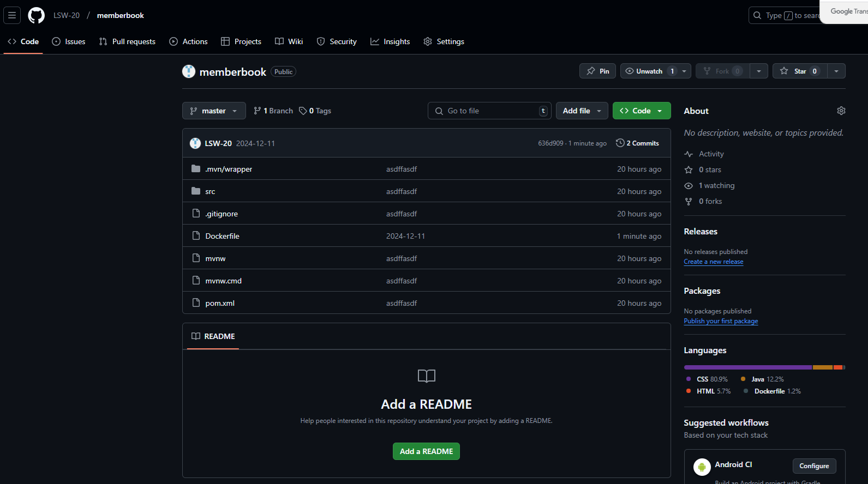The image size is (868, 484).
Task: Click the LSW-20 commit author avatar
Action: point(195,143)
